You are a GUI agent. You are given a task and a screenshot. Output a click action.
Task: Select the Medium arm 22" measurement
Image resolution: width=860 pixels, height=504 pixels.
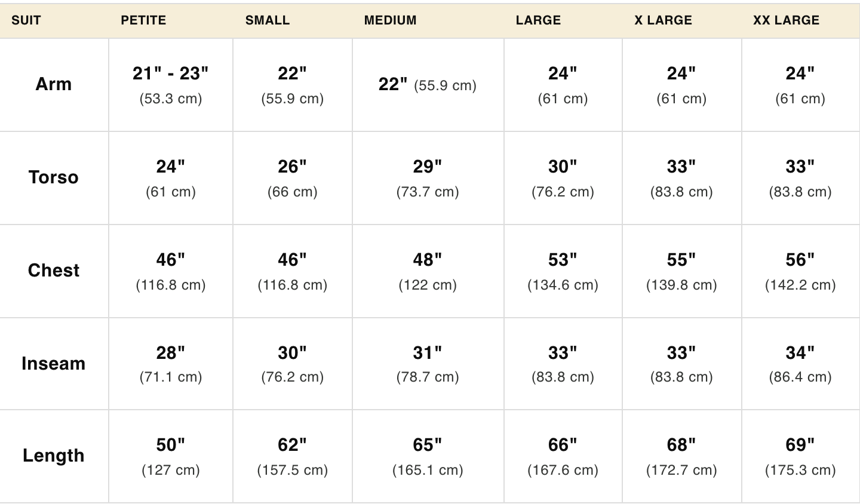point(393,84)
